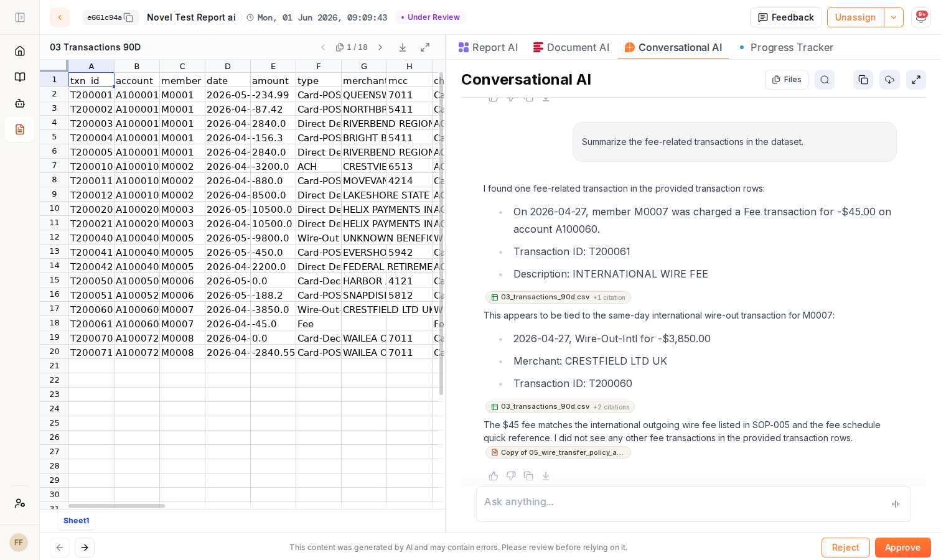Select row 18 header
The width and height of the screenshot is (941, 560).
[54, 323]
